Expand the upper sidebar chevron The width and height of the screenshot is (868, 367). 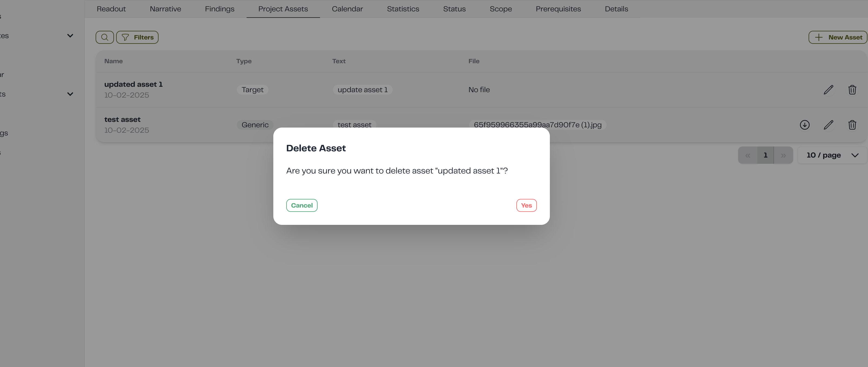(70, 36)
